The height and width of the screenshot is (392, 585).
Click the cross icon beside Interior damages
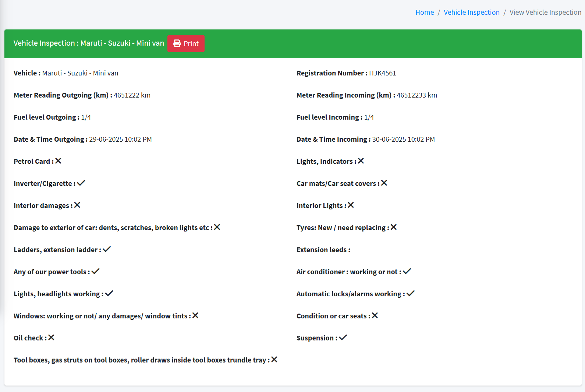[x=77, y=205]
